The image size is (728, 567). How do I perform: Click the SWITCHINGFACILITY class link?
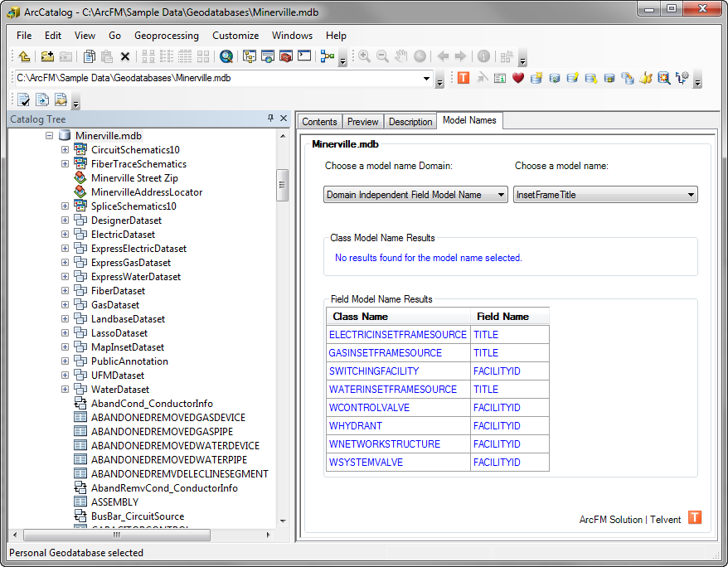coord(374,371)
